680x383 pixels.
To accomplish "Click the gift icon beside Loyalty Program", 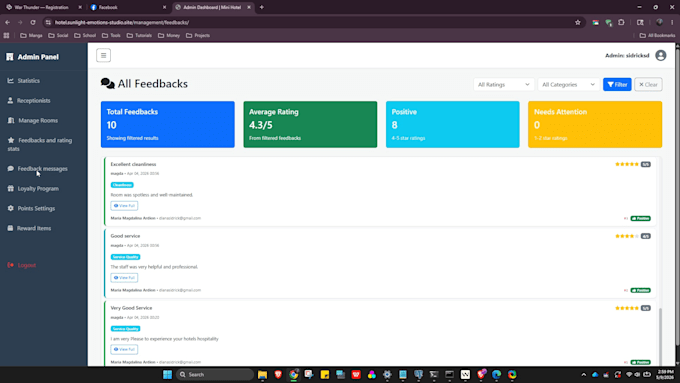I will point(10,189).
